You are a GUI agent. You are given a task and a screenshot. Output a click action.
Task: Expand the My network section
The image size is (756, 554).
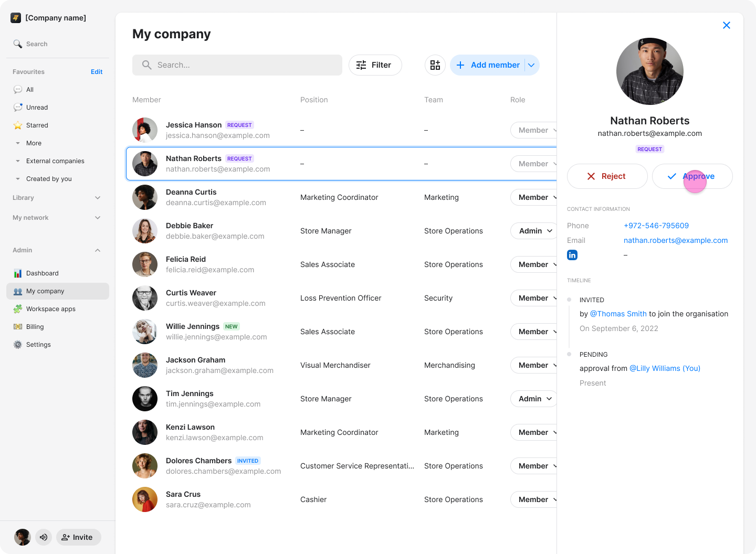click(x=58, y=218)
